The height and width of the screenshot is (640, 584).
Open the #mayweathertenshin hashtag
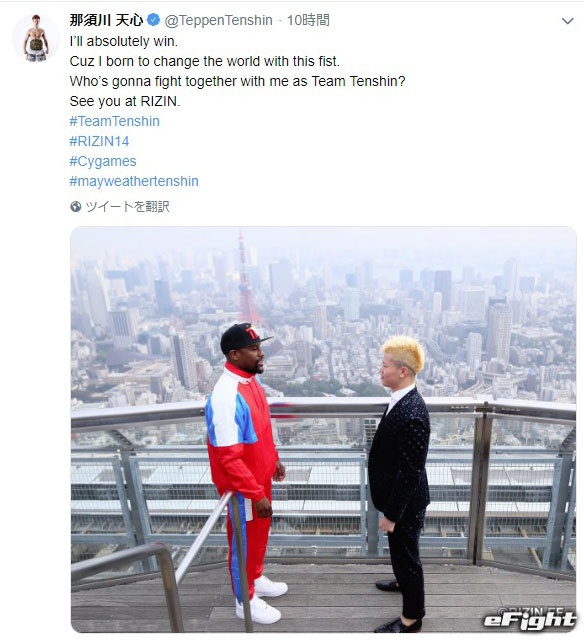pyautogui.click(x=134, y=181)
